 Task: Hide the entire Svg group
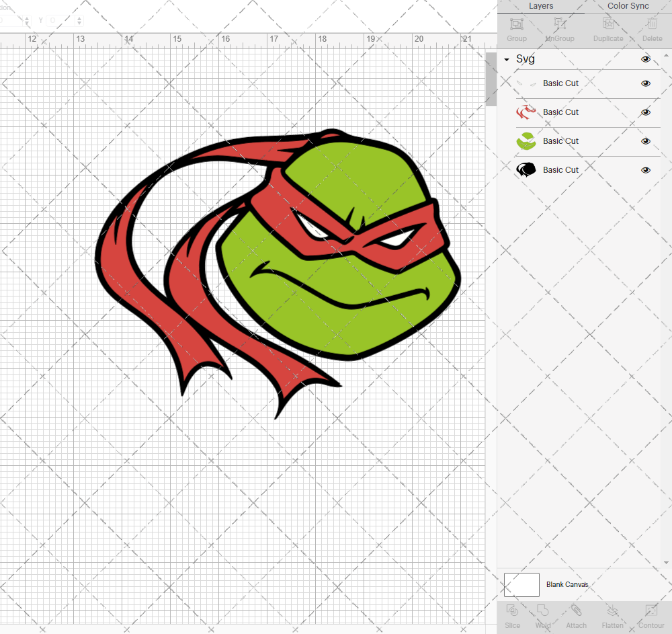click(x=645, y=59)
